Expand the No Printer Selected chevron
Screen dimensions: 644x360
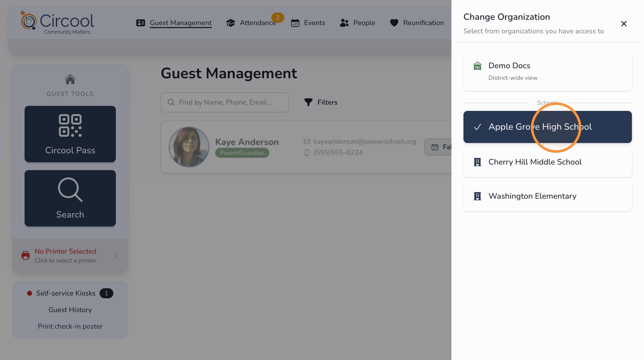tap(116, 255)
